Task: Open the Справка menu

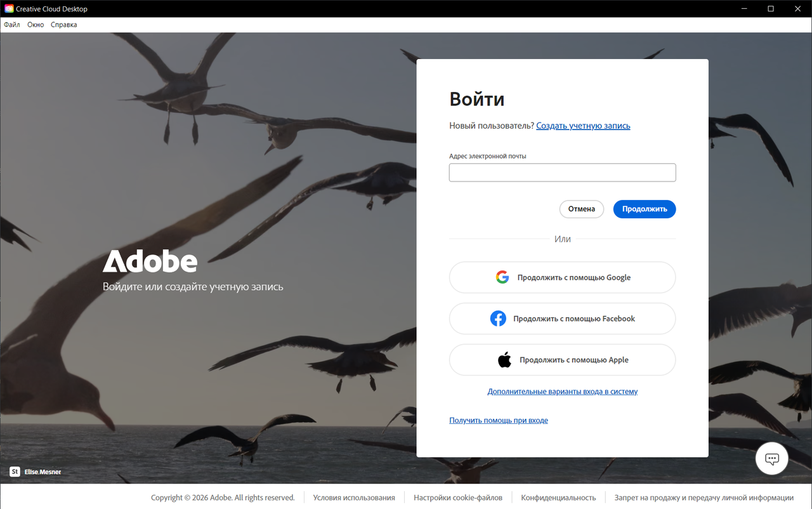Action: (64, 25)
